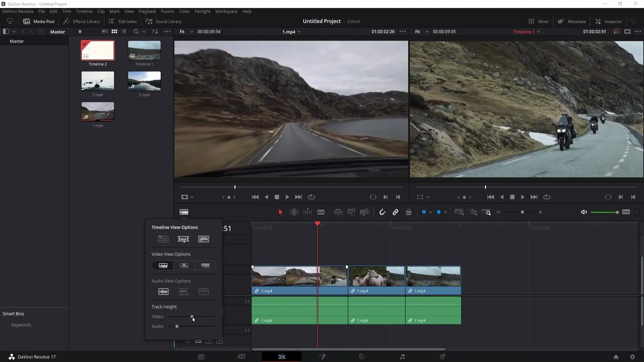Viewport: 644px width, 362px height.
Task: Select the Snapping toggle icon in toolbar
Action: pos(382,212)
